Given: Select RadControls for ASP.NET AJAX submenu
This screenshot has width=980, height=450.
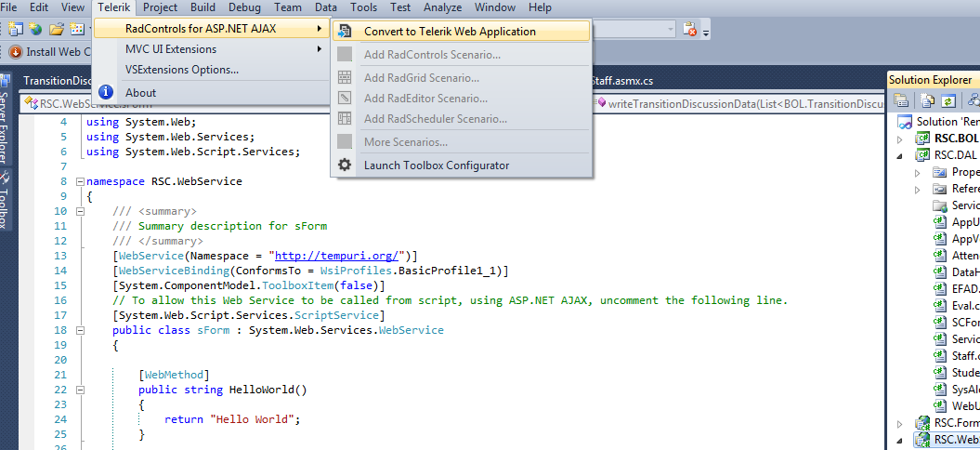Looking at the screenshot, I should pos(211,28).
